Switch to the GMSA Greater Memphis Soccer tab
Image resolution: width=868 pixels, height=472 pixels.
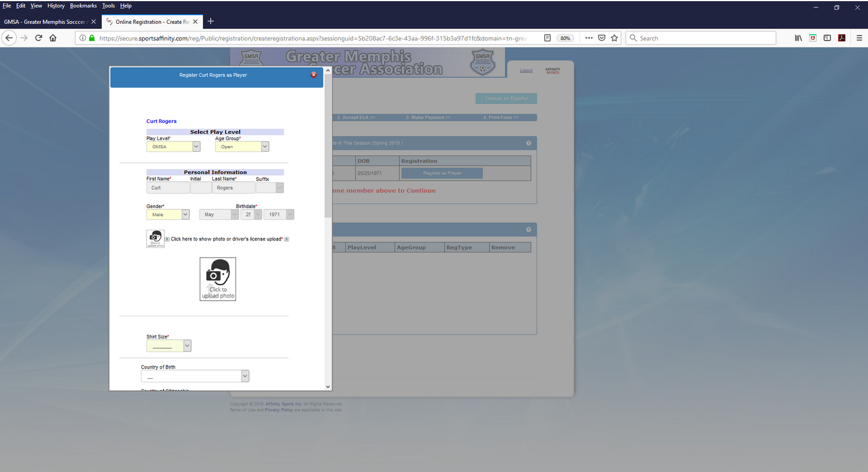pos(45,22)
